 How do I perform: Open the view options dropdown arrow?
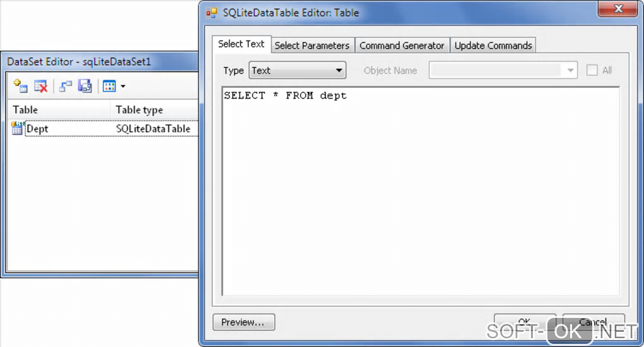click(123, 87)
